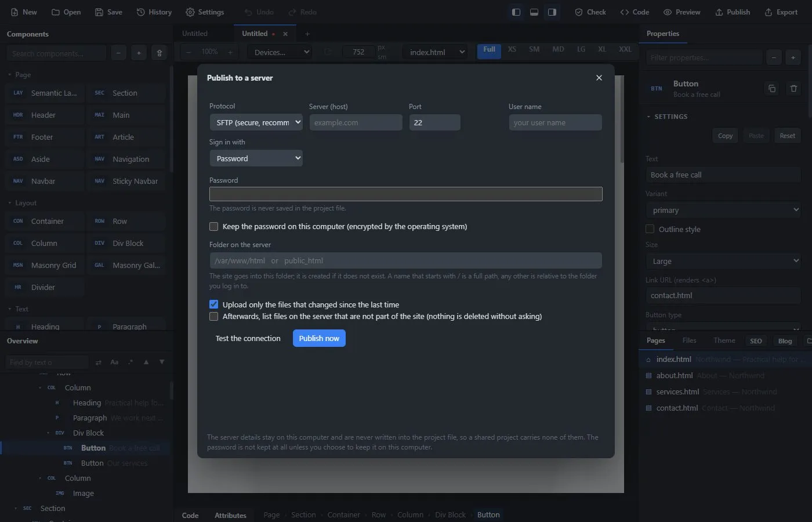Expand all groups in Components panel

[139, 53]
